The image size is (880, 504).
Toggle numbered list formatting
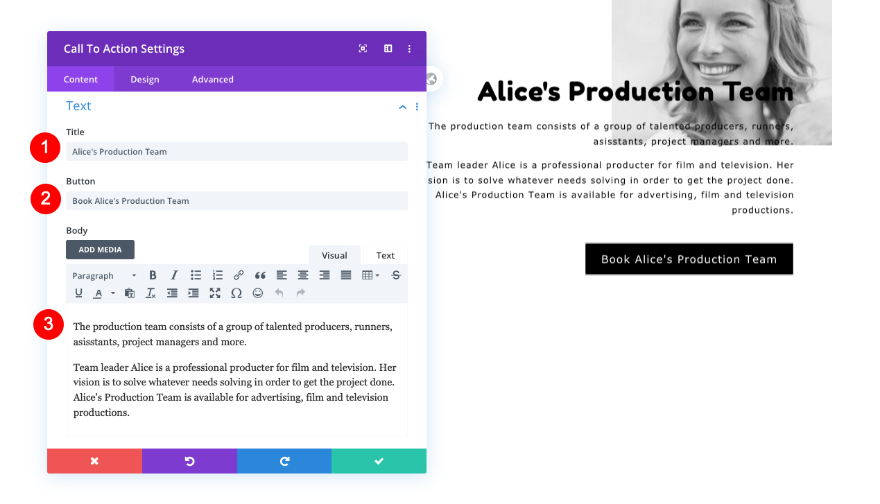click(217, 276)
